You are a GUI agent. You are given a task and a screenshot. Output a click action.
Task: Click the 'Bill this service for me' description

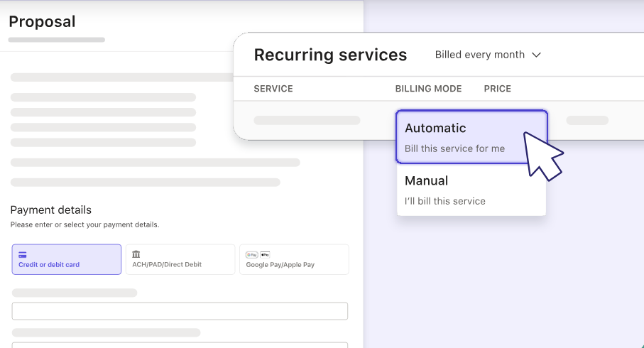coord(454,148)
